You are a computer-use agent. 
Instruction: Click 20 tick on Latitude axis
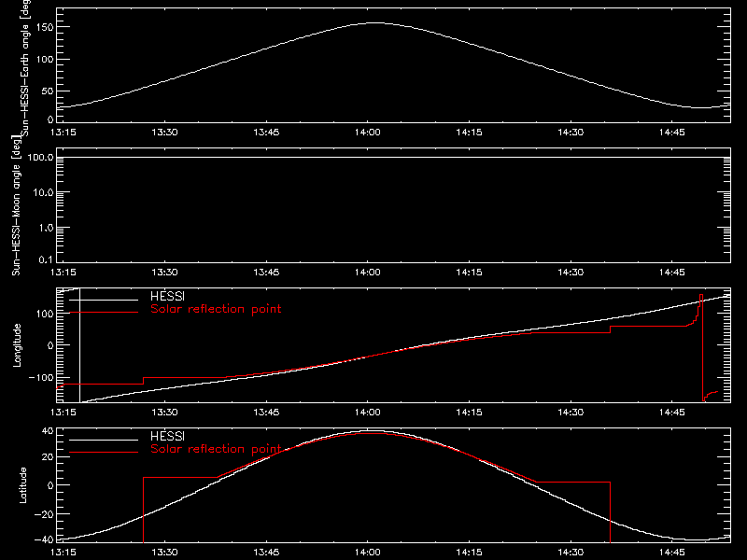click(x=49, y=457)
